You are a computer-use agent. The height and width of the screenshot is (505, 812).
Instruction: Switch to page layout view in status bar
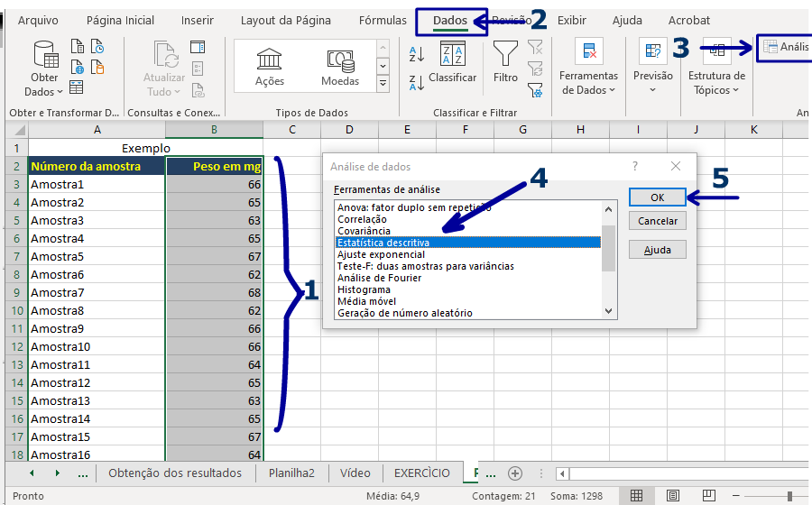pyautogui.click(x=673, y=495)
